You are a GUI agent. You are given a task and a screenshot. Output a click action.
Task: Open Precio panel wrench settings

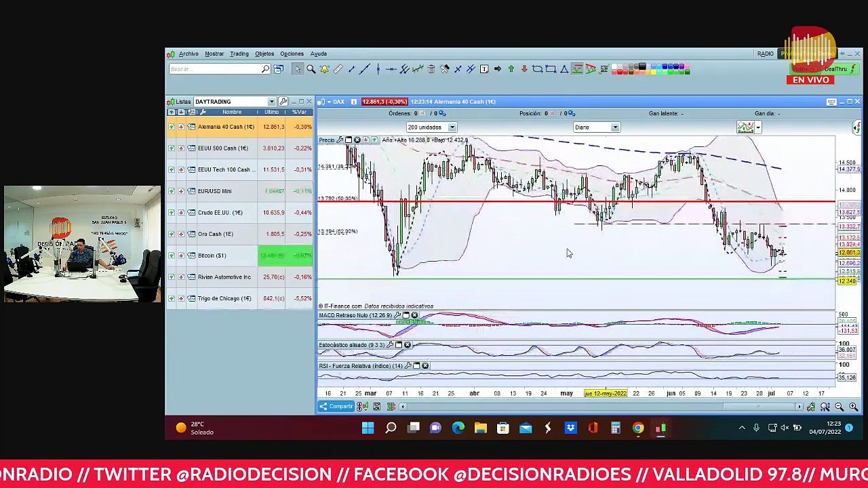point(340,140)
